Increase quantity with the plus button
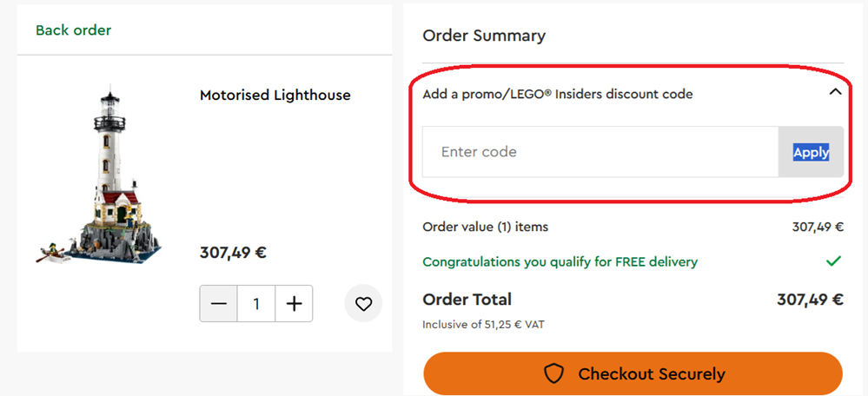 [x=295, y=304]
